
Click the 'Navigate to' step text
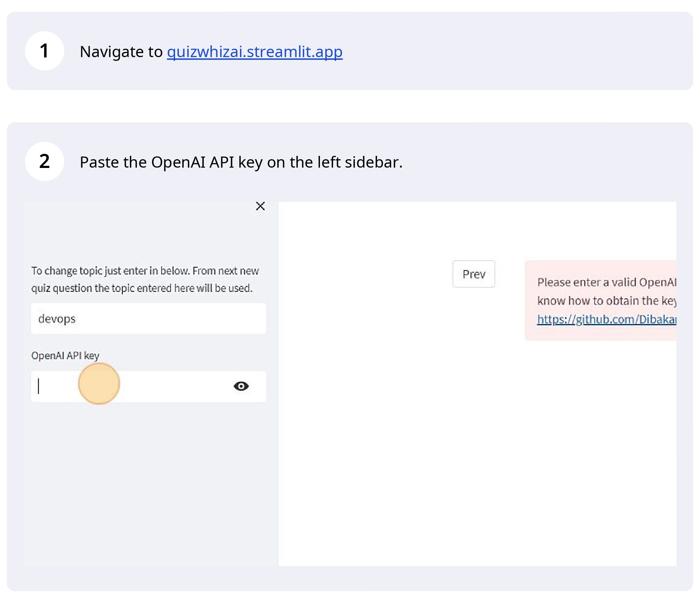(x=122, y=52)
